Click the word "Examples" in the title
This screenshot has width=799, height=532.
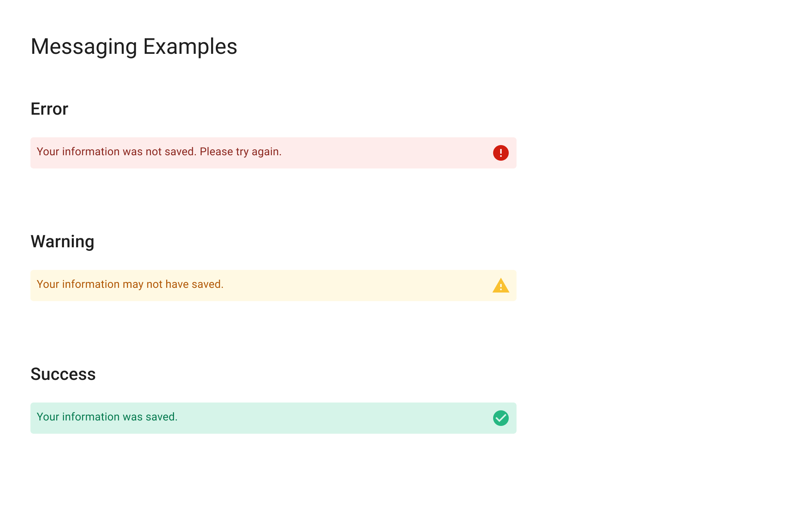point(190,46)
